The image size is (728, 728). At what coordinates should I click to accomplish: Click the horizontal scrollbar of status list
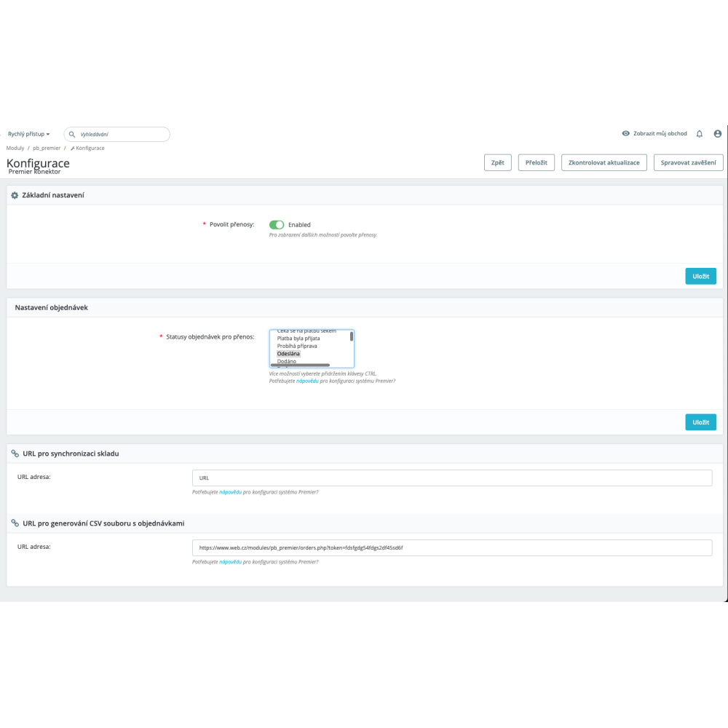(x=300, y=365)
